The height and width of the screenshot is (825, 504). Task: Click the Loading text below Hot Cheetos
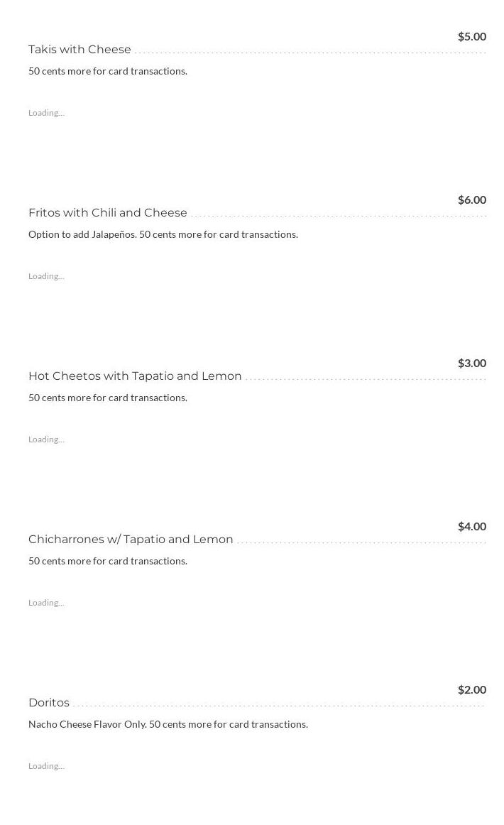point(46,439)
